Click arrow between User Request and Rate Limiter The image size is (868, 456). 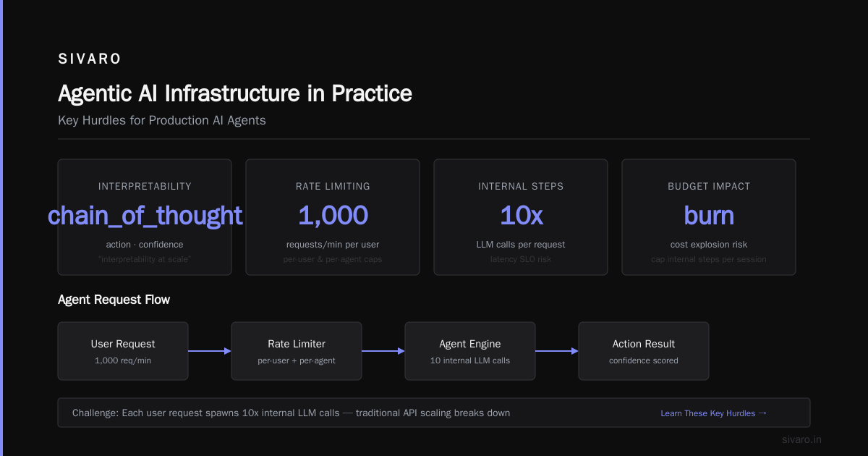pos(210,351)
